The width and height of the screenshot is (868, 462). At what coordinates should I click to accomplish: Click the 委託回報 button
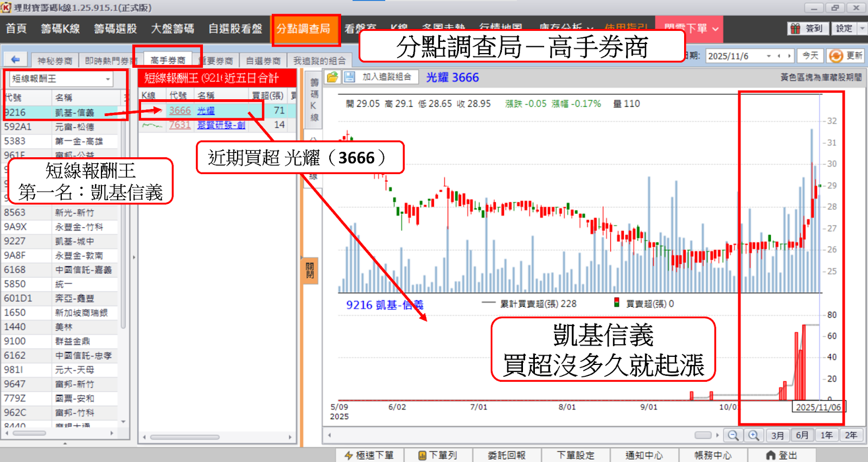click(x=507, y=455)
